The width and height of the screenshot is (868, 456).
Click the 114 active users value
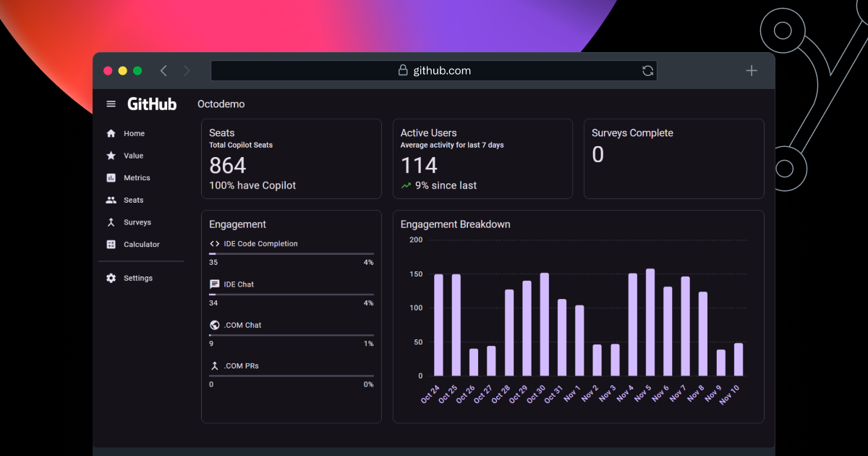pos(420,166)
